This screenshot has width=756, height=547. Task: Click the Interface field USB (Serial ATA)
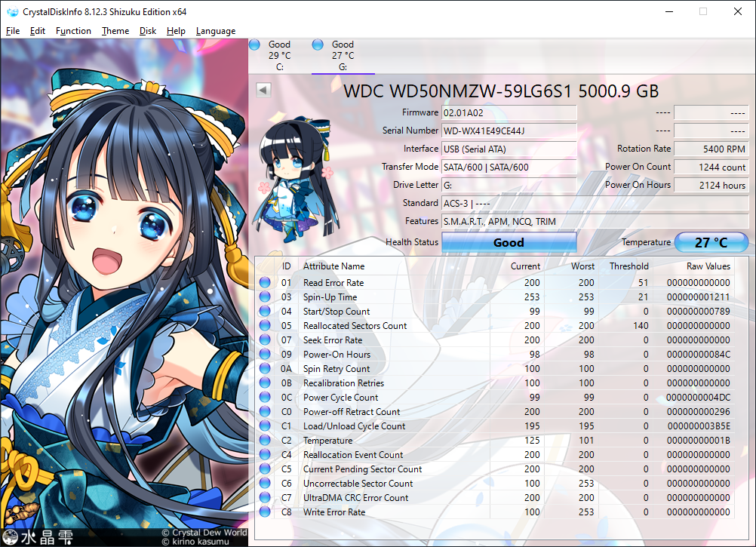(x=509, y=149)
